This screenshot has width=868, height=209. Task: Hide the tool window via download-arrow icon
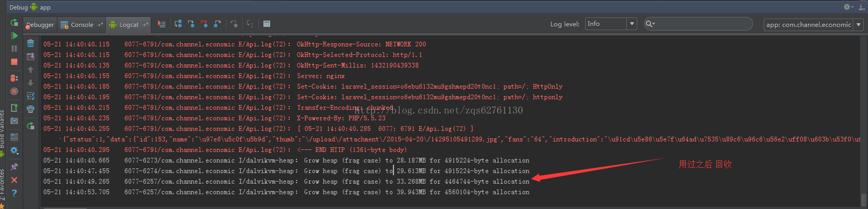pos(862,7)
